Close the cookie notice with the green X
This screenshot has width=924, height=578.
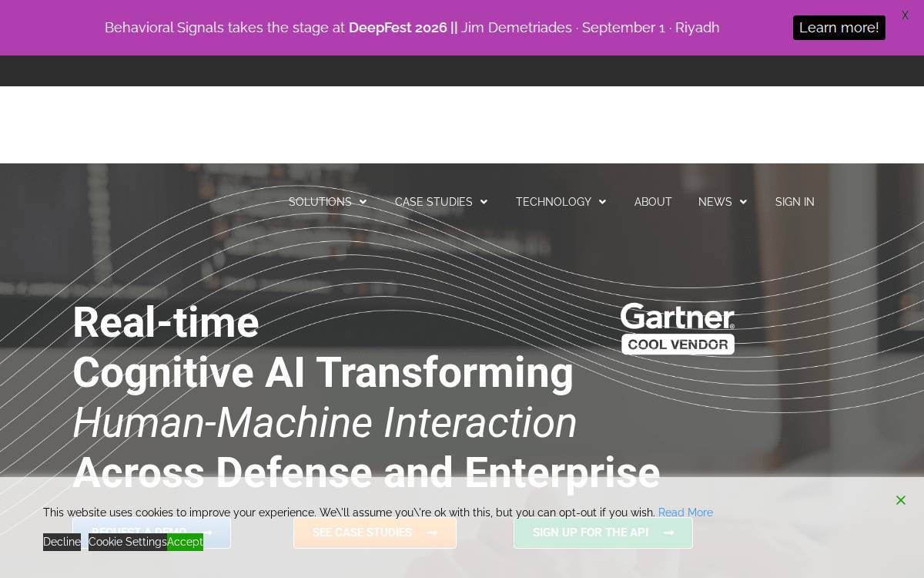(x=900, y=500)
